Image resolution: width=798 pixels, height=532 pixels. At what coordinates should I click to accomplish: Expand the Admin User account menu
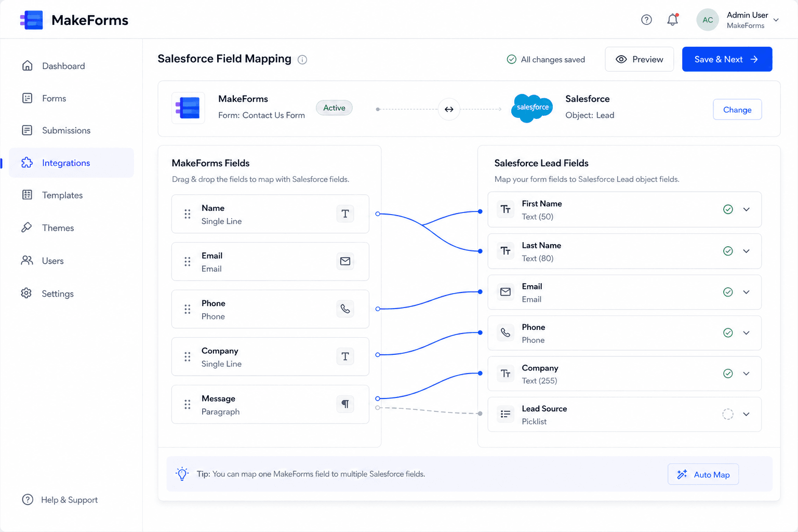pos(776,20)
